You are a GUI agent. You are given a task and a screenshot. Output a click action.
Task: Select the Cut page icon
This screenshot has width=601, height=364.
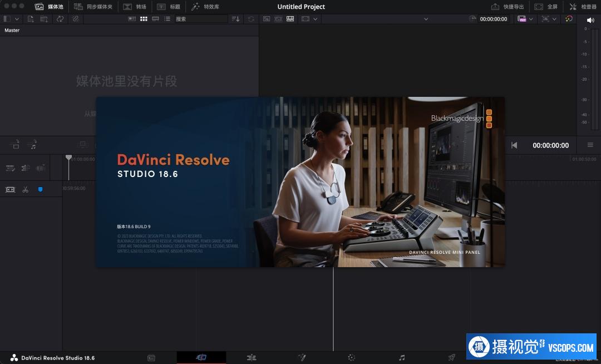click(x=201, y=357)
